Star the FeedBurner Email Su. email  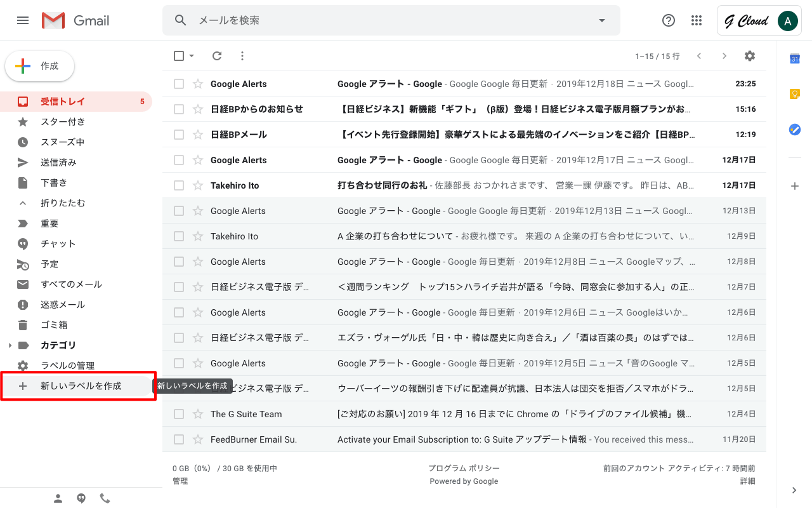click(198, 439)
